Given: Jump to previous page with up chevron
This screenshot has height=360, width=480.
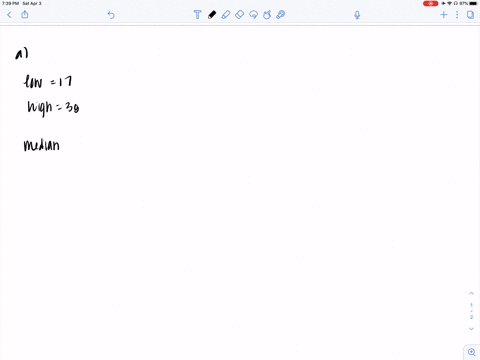Looking at the screenshot, I should point(471,293).
